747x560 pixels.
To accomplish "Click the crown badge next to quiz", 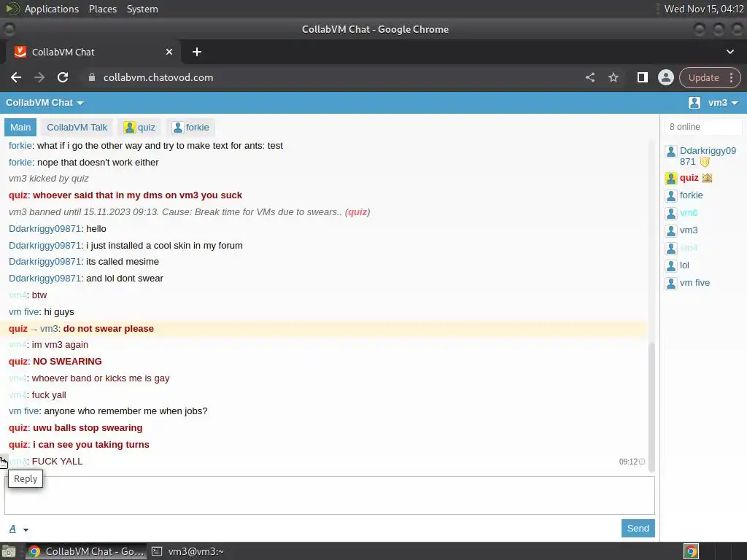I will click(x=707, y=178).
